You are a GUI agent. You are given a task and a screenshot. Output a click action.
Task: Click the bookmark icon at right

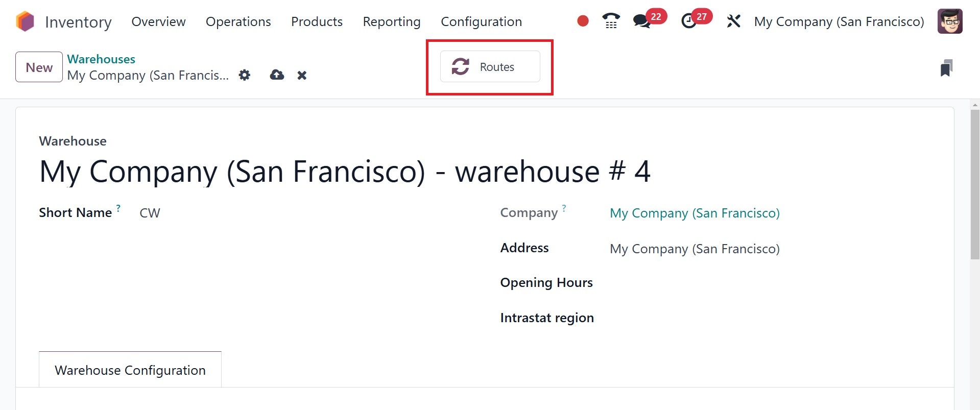(x=946, y=68)
